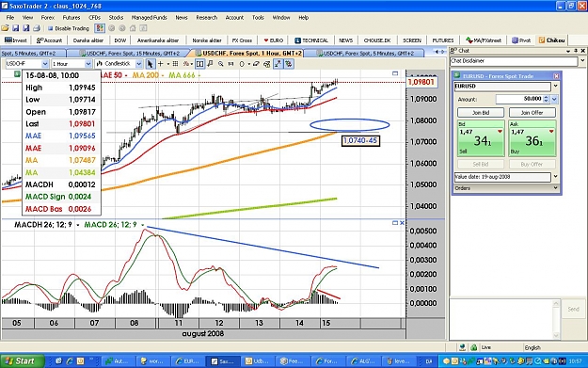Screen dimensions: 588x368
Task: Open the Managed Funds menu
Action: [x=149, y=17]
